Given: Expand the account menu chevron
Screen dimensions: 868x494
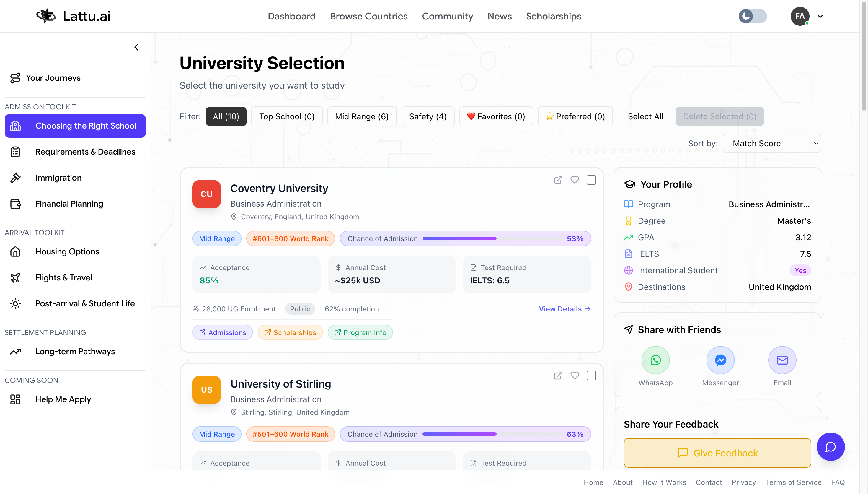Looking at the screenshot, I should pos(820,16).
